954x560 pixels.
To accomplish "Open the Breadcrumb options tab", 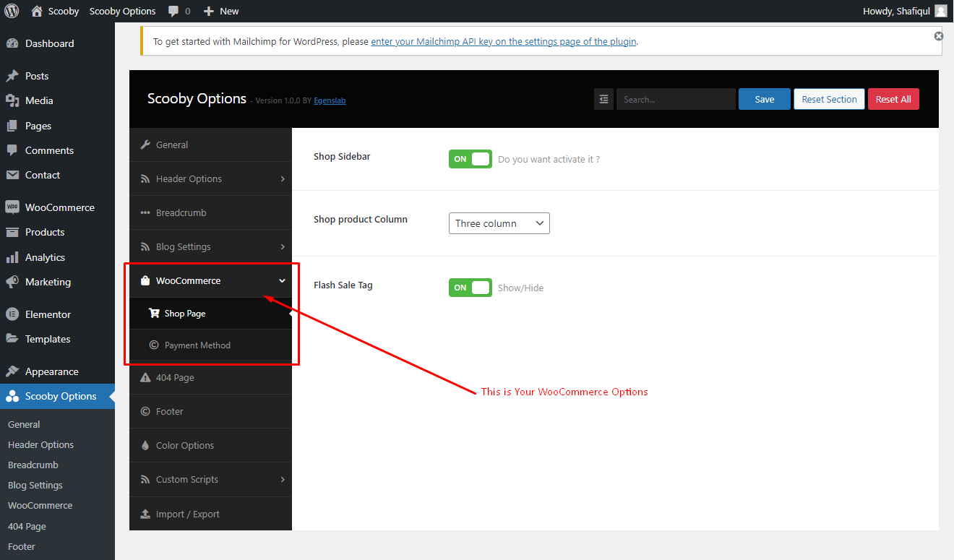I will tap(210, 212).
